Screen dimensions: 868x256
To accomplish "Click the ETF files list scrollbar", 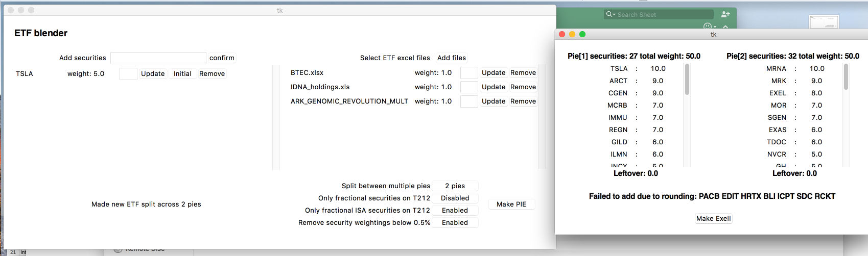I will point(542,117).
